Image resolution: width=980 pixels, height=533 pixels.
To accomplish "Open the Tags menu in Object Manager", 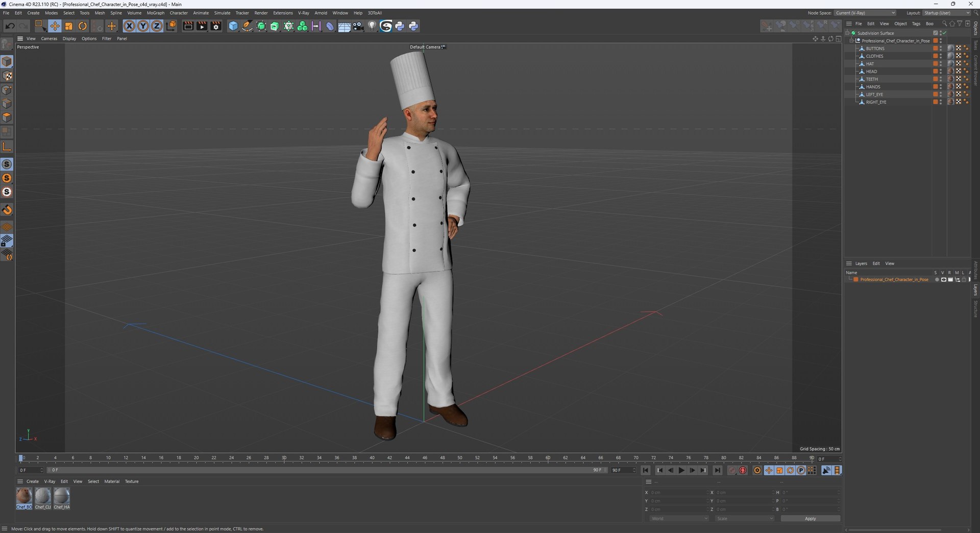I will [x=916, y=23].
